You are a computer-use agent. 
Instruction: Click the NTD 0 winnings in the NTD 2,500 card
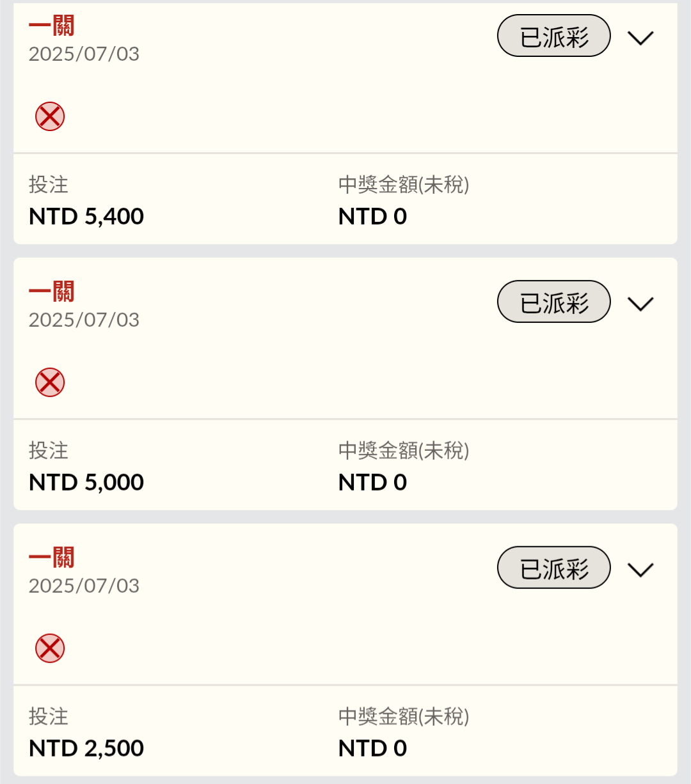point(372,748)
